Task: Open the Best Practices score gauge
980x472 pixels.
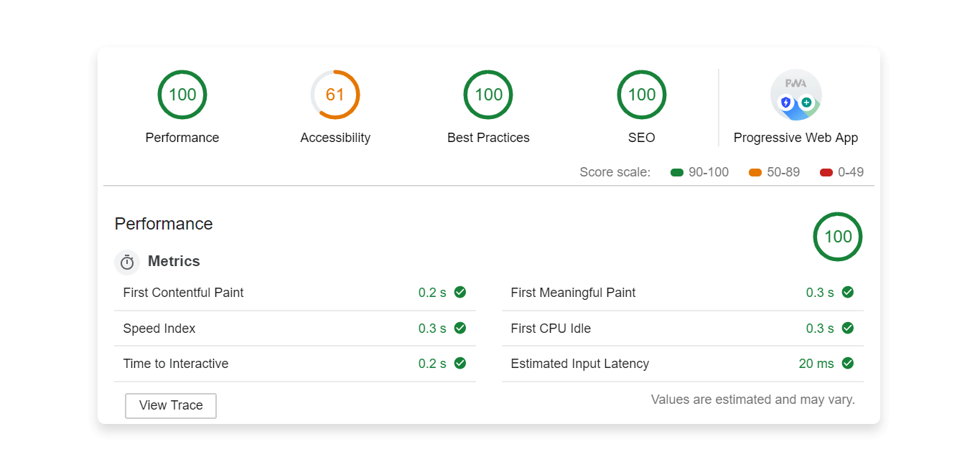Action: (x=488, y=95)
